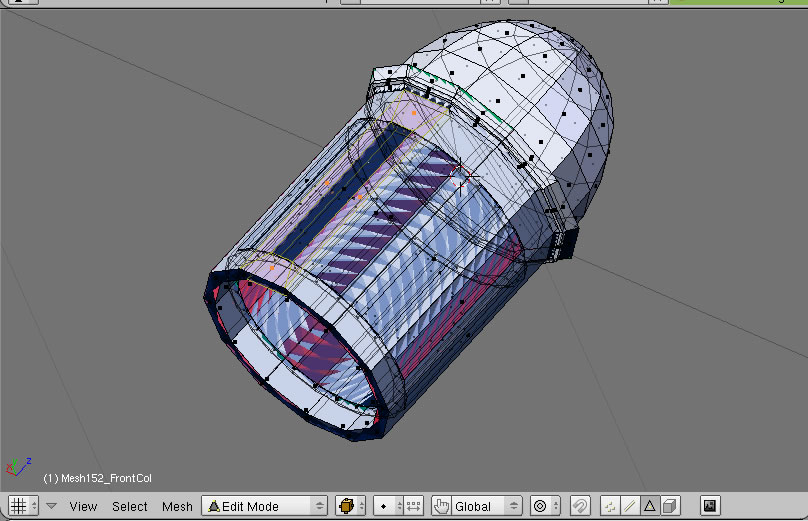Open the Mesh menu
Image resolution: width=808 pixels, height=521 pixels.
point(177,506)
